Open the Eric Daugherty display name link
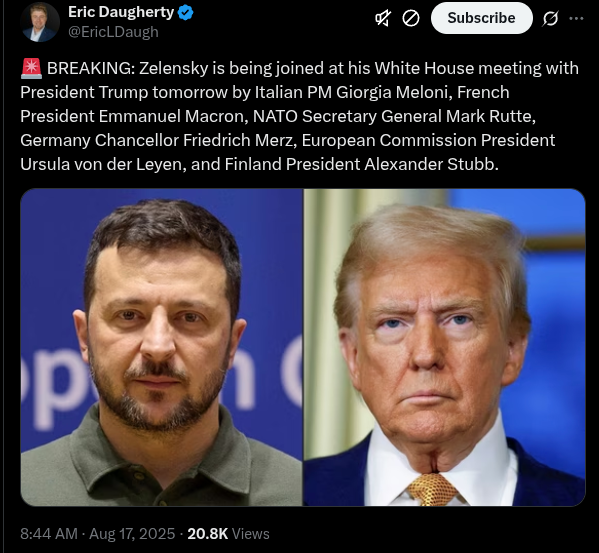Screen dimensions: 599x553 [x=121, y=12]
